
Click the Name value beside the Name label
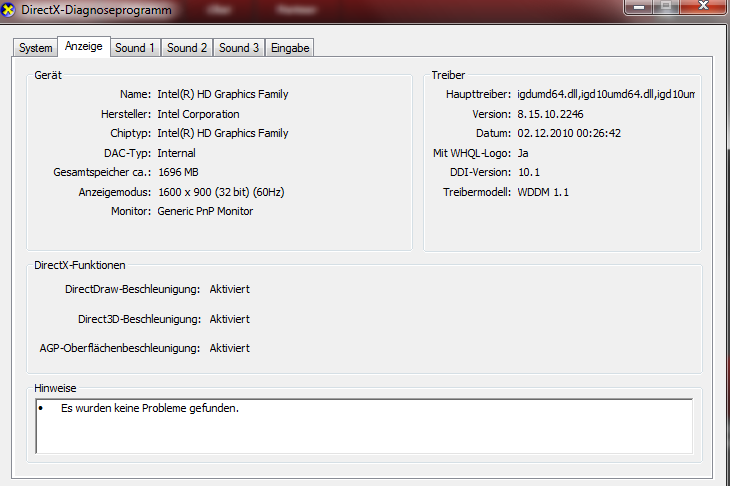point(223,94)
